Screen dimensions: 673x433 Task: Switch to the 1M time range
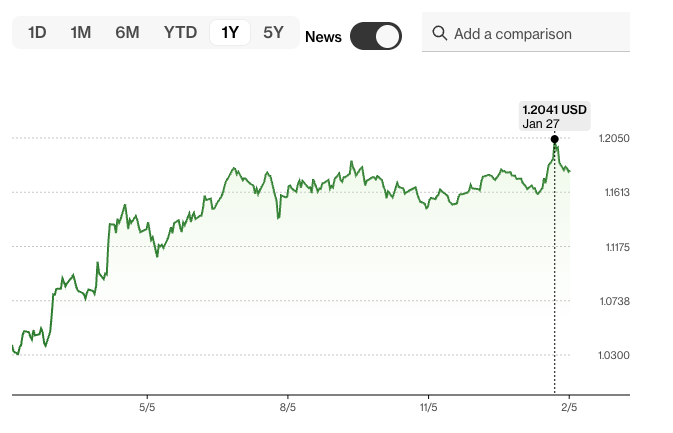point(81,32)
